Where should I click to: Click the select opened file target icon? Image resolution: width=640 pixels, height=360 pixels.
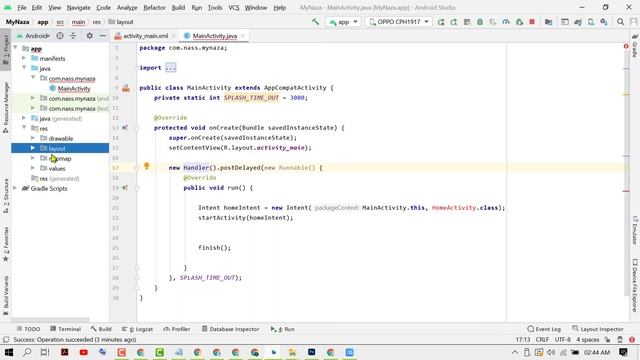60,36
